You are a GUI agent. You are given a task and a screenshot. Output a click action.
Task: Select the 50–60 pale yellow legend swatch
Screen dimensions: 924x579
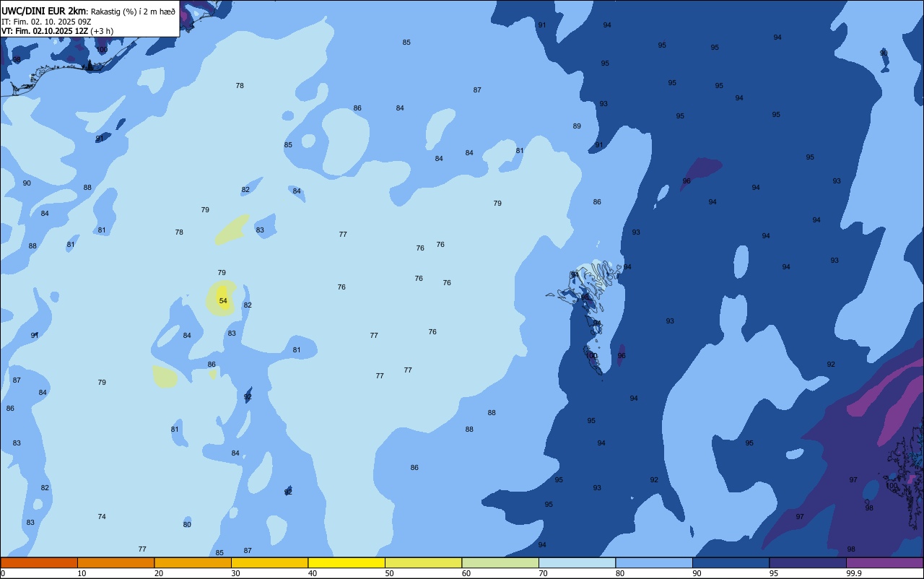(x=423, y=562)
